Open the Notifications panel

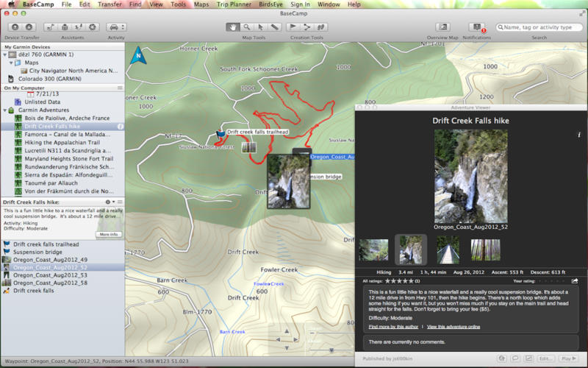[476, 27]
